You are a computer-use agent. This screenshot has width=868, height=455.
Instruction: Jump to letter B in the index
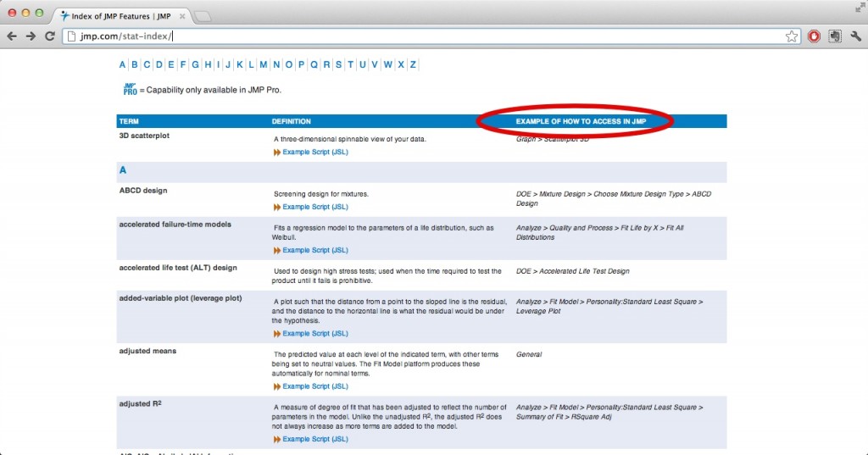(x=135, y=64)
